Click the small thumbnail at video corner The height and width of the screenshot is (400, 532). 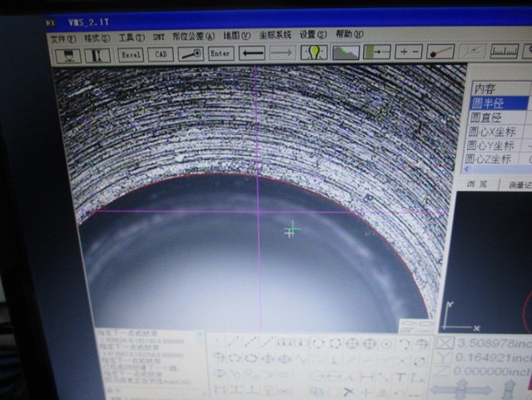(415, 325)
